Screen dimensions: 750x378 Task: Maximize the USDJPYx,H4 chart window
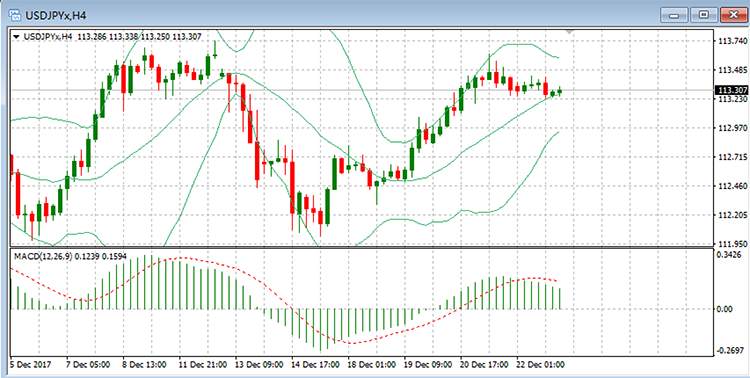(x=704, y=15)
